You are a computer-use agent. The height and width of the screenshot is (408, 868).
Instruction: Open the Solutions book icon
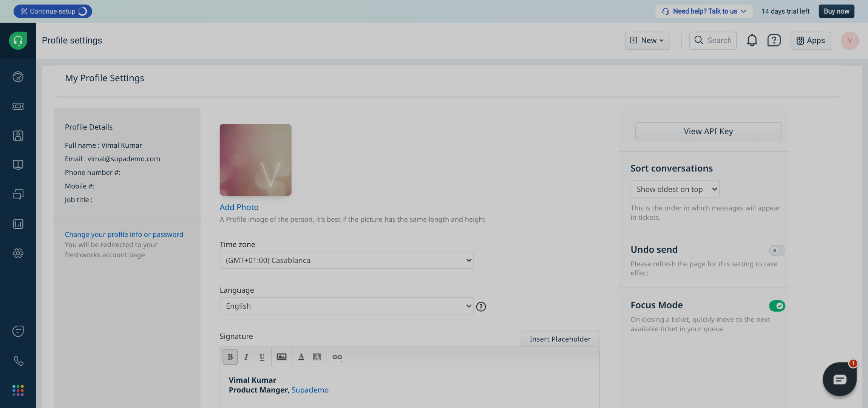18,165
